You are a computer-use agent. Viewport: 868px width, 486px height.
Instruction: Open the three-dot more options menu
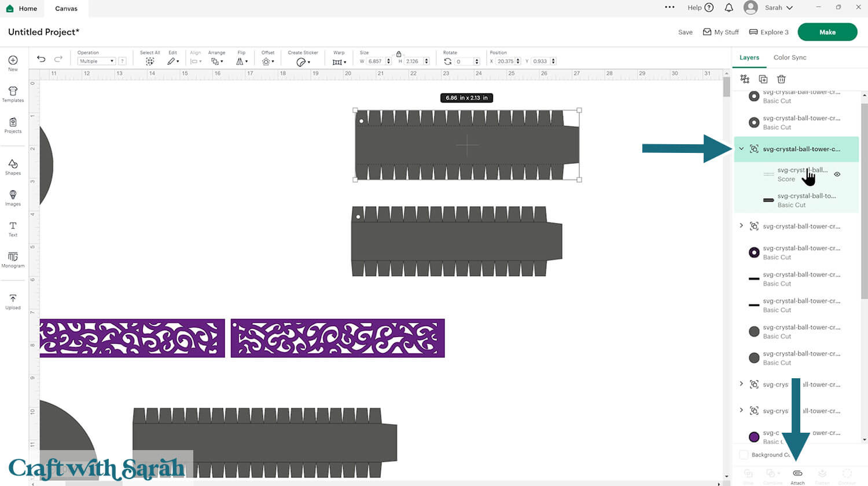coord(670,8)
